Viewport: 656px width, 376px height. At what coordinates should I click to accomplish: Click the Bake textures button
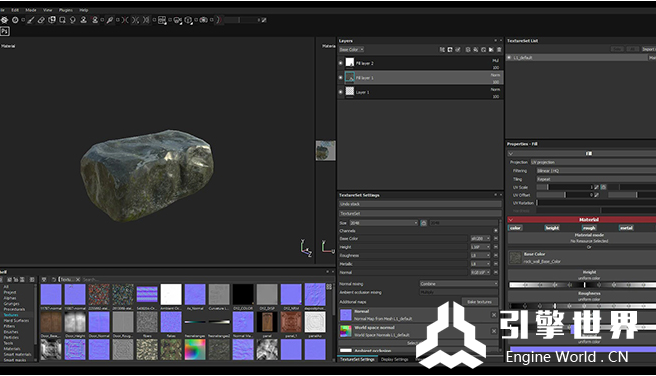tap(479, 302)
